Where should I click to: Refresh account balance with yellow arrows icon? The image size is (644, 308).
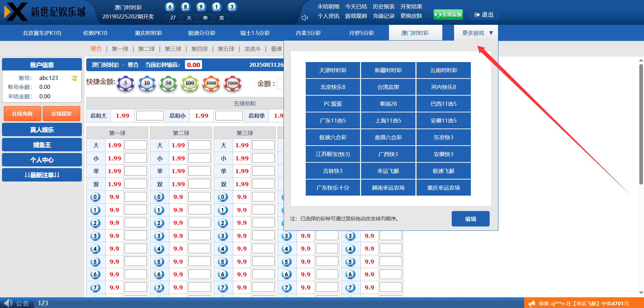click(x=75, y=78)
